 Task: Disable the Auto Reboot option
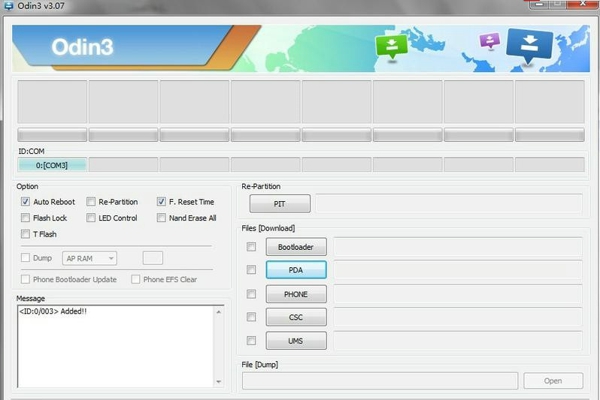point(25,202)
